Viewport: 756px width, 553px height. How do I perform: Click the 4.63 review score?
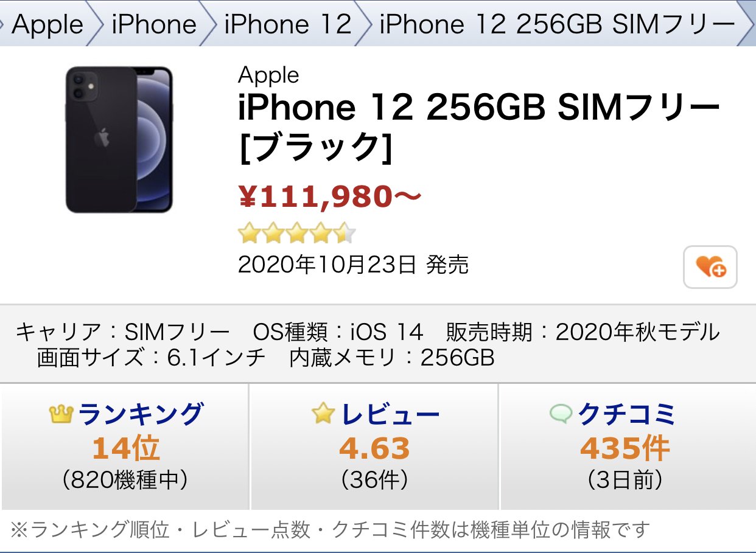coord(374,449)
